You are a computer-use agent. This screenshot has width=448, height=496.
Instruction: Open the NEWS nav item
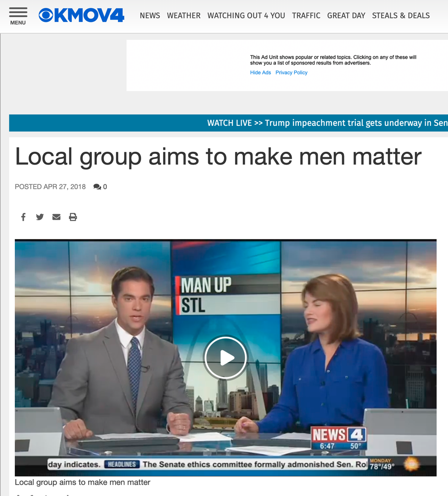coord(150,16)
